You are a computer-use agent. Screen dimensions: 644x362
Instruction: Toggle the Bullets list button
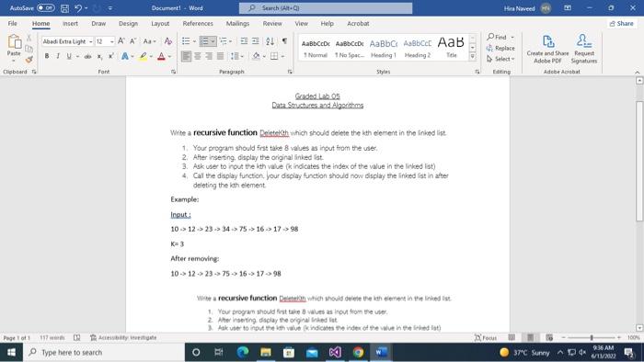tap(186, 41)
